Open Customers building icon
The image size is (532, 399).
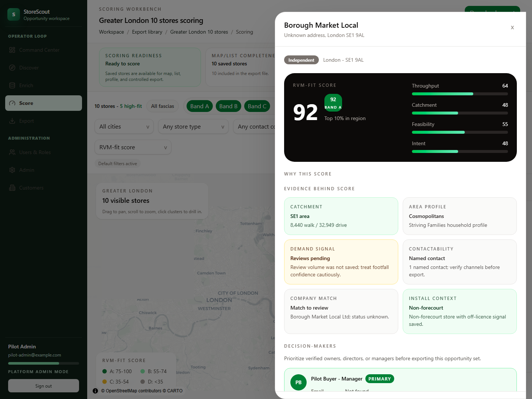tap(12, 188)
